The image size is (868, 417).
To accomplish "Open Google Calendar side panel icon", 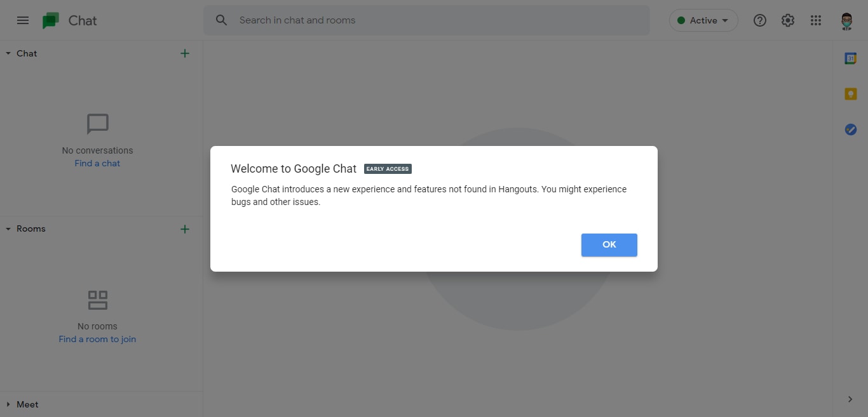I will click(x=851, y=58).
